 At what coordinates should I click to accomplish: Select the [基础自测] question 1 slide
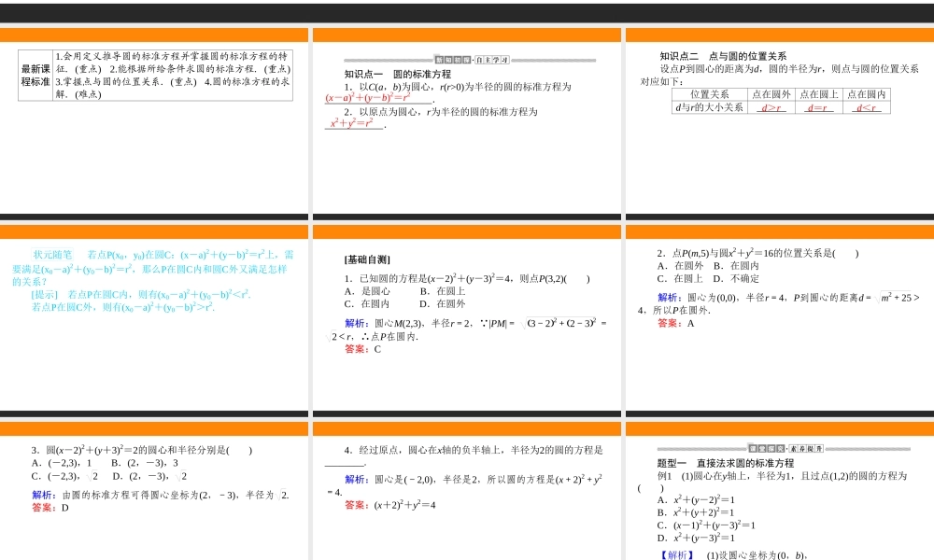pos(466,321)
